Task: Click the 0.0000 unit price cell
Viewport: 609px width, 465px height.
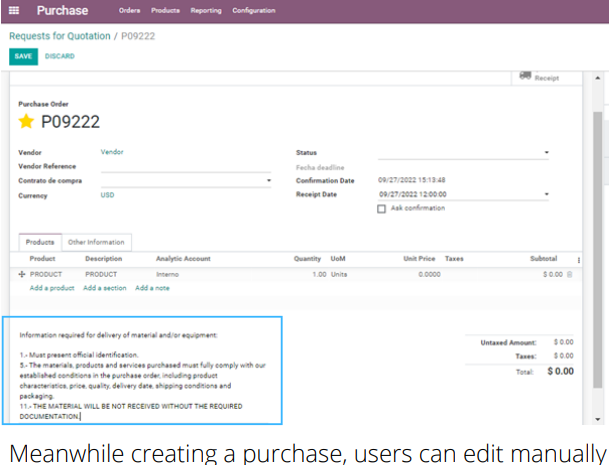Action: (430, 274)
